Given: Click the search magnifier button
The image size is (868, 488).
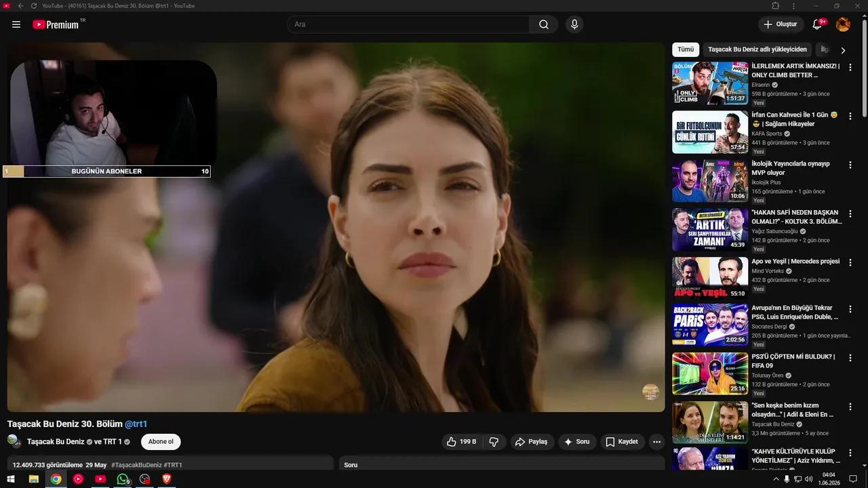Looking at the screenshot, I should pos(544,24).
